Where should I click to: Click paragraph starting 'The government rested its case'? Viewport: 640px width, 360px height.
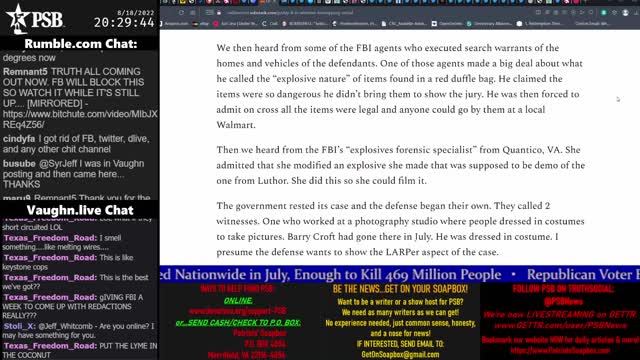[400, 229]
